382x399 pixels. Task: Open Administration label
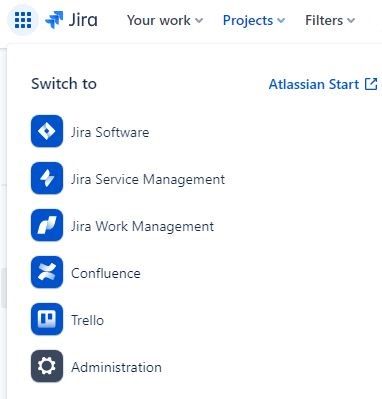116,367
